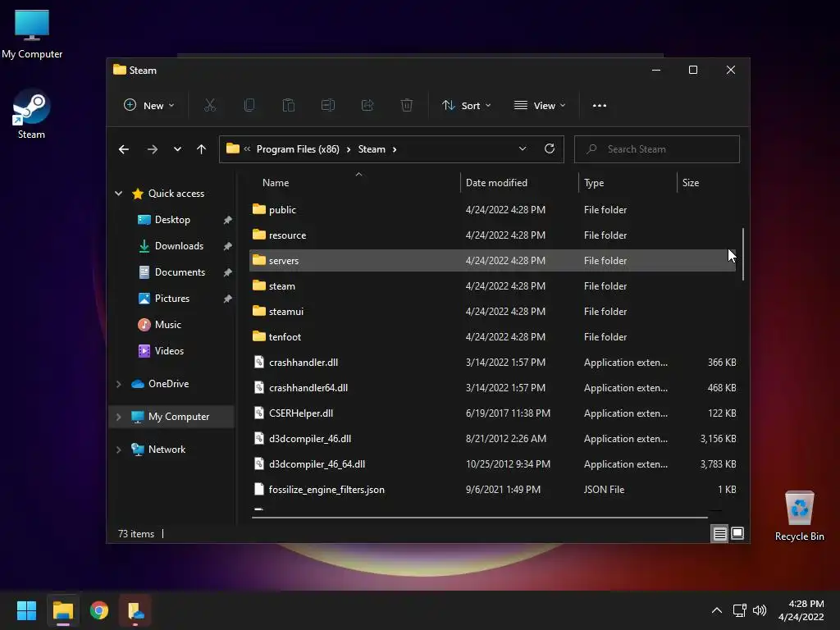Open the New item dropdown
Image resolution: width=840 pixels, height=630 pixels.
click(x=149, y=106)
